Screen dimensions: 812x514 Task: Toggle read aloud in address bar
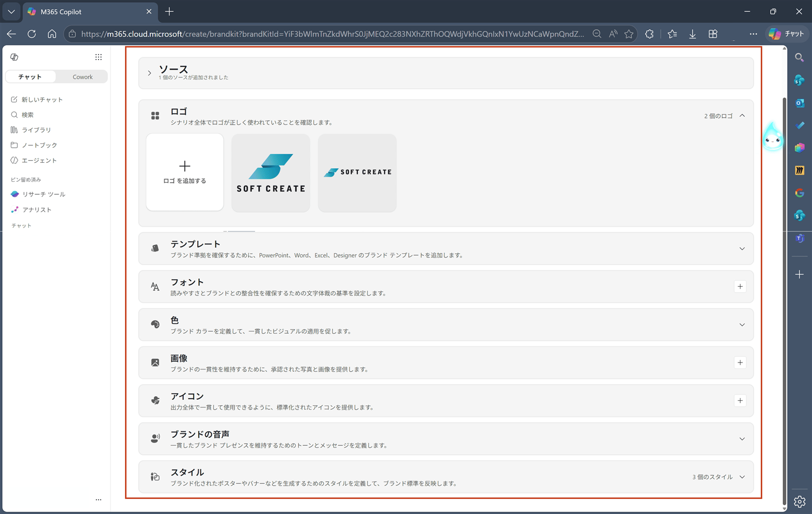tap(613, 34)
